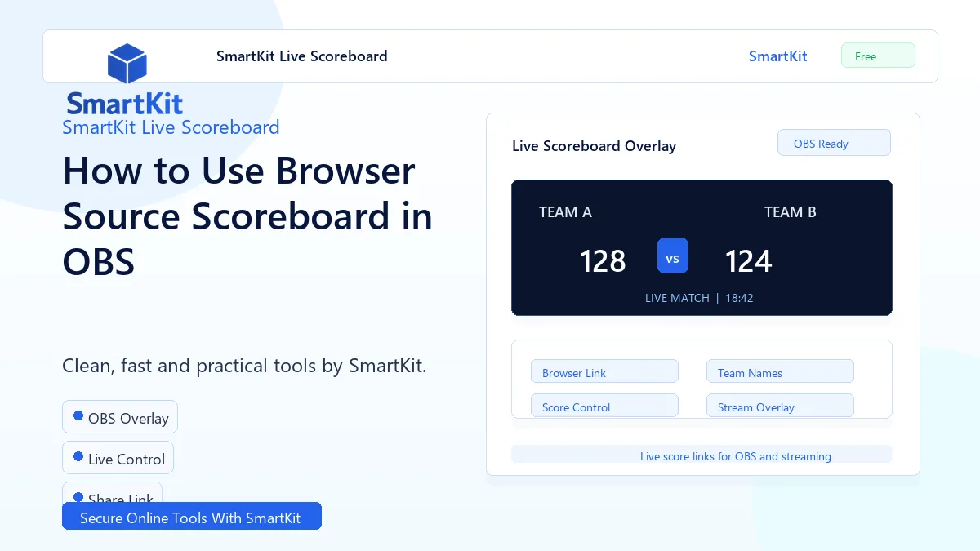
Task: Click the blue dot in Live Control tag
Action: (x=78, y=456)
